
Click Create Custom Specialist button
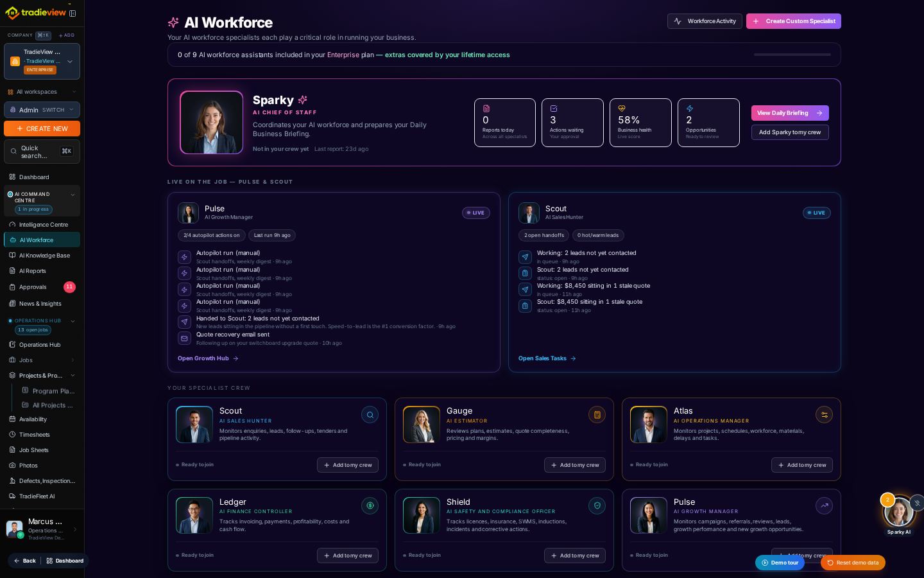click(x=793, y=21)
